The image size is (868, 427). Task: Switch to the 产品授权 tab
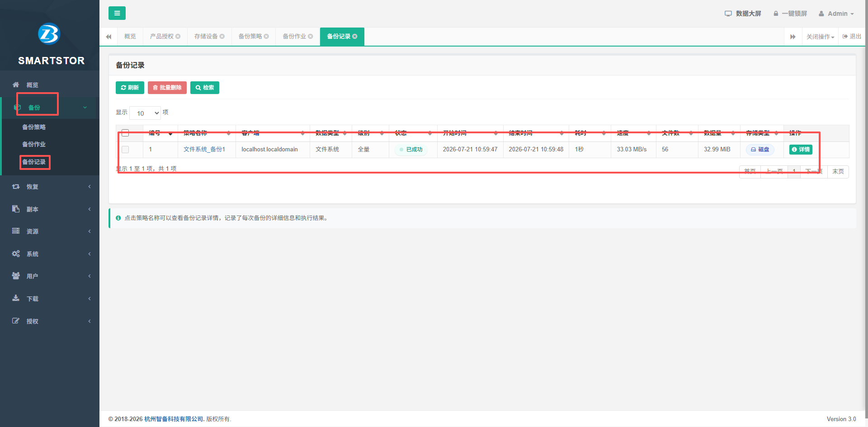coord(161,36)
